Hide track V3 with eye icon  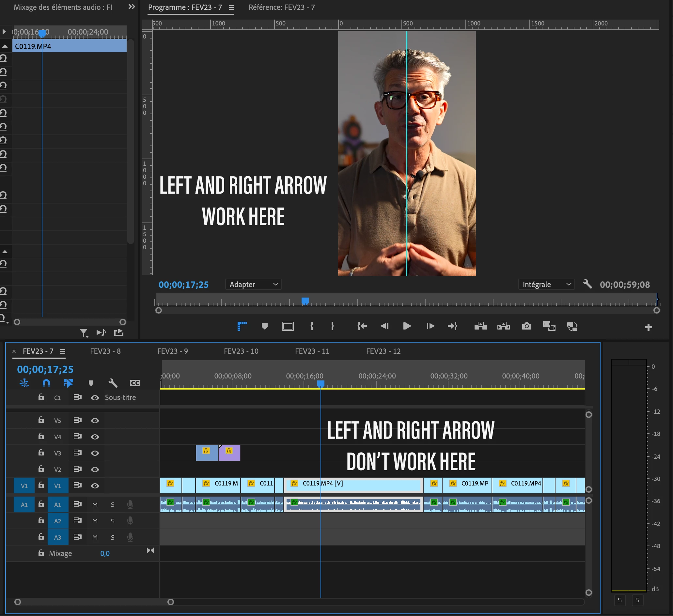[95, 453]
